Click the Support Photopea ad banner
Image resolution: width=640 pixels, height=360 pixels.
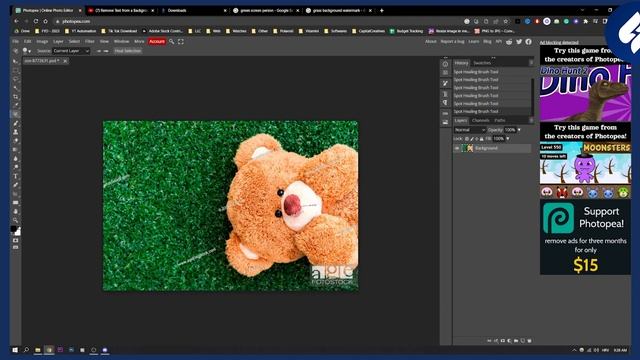click(x=585, y=237)
